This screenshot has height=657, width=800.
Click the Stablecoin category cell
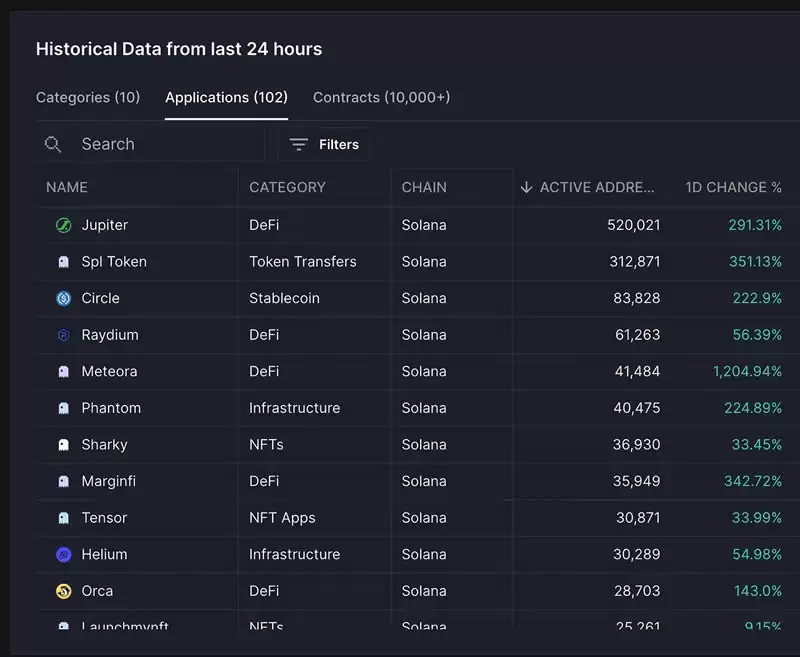(284, 298)
